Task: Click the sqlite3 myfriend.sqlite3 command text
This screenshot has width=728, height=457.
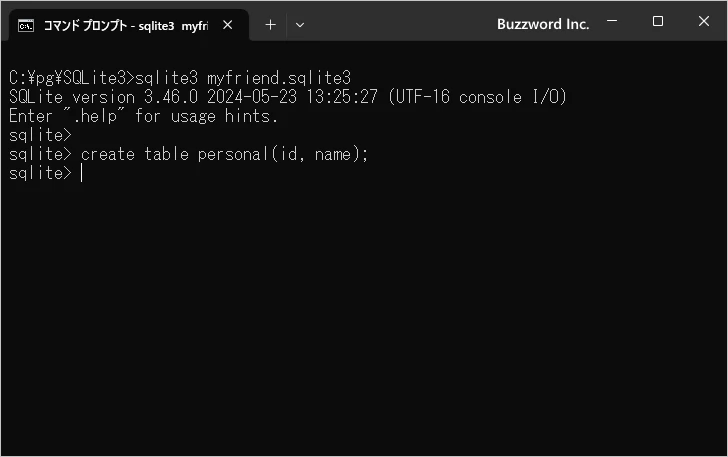Action: click(243, 78)
